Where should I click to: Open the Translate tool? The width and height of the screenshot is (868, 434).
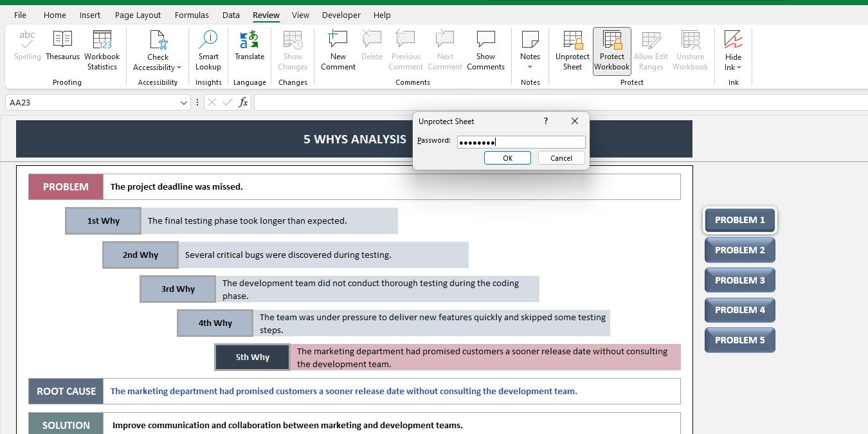pyautogui.click(x=249, y=46)
